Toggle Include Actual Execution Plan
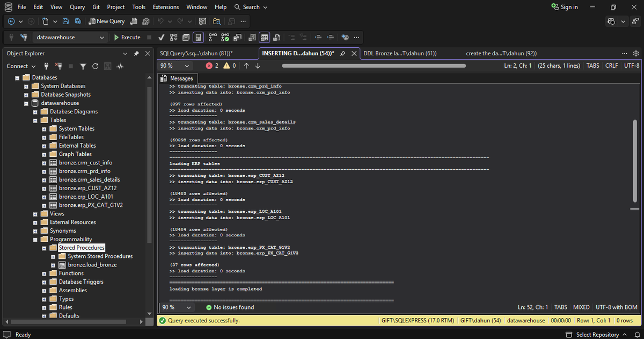The height and width of the screenshot is (339, 644). click(x=213, y=38)
